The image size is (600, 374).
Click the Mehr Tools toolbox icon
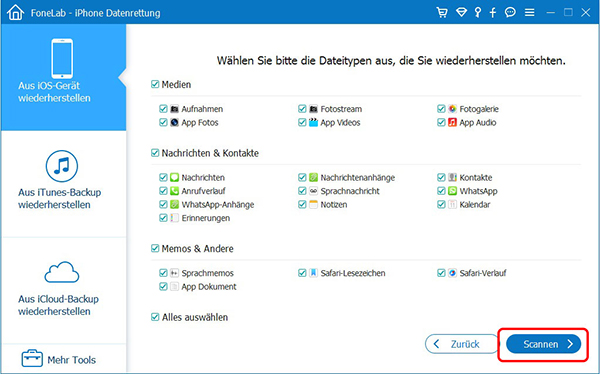tap(32, 359)
